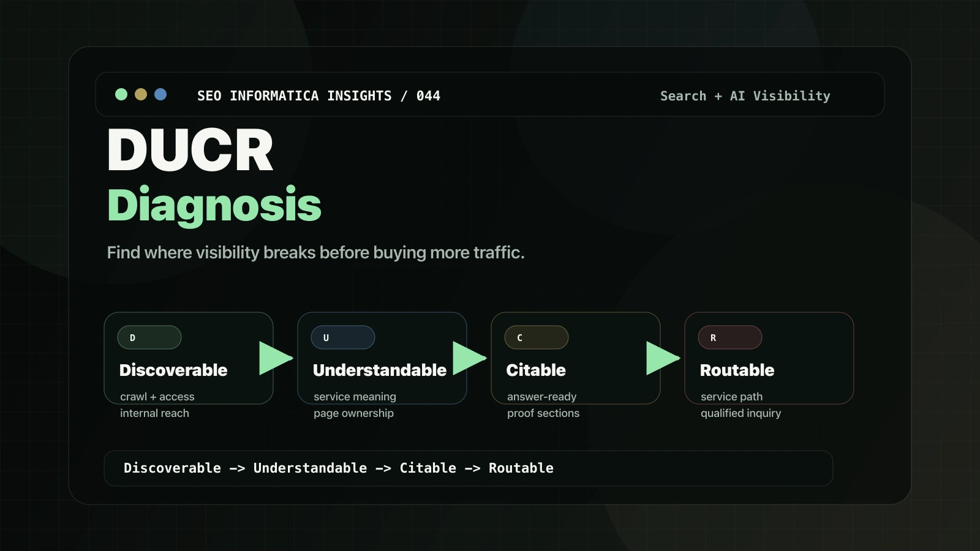The height and width of the screenshot is (551, 980).
Task: Click the 'Find where visibility breaks' subtitle
Action: [x=315, y=252]
